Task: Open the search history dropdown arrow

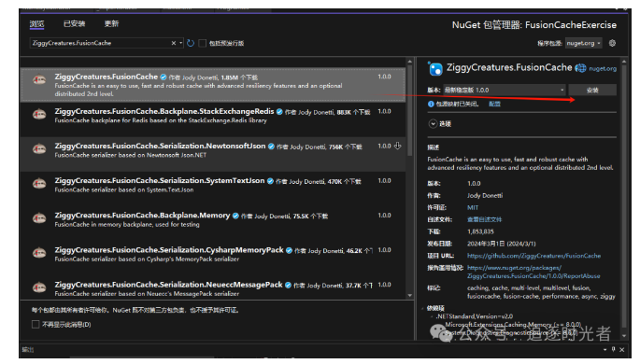Action: point(181,43)
